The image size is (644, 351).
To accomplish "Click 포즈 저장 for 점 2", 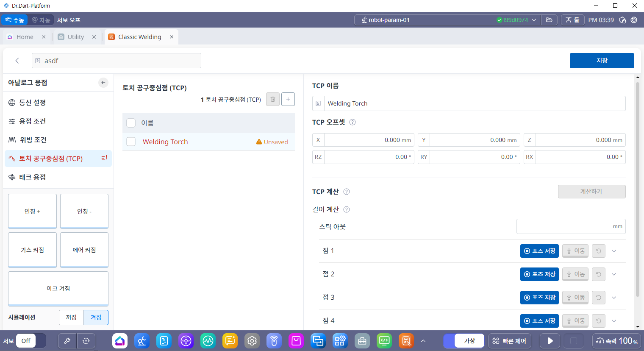I will (x=539, y=274).
